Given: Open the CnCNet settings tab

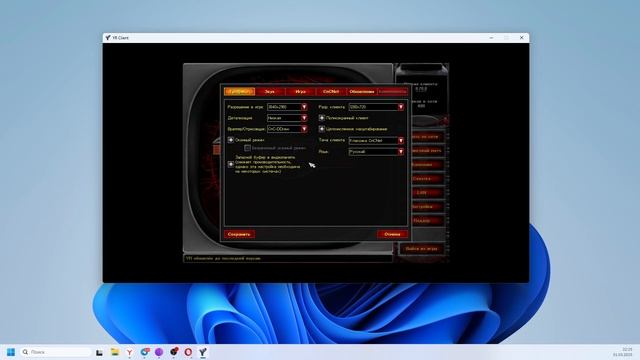Looking at the screenshot, I should tap(331, 91).
